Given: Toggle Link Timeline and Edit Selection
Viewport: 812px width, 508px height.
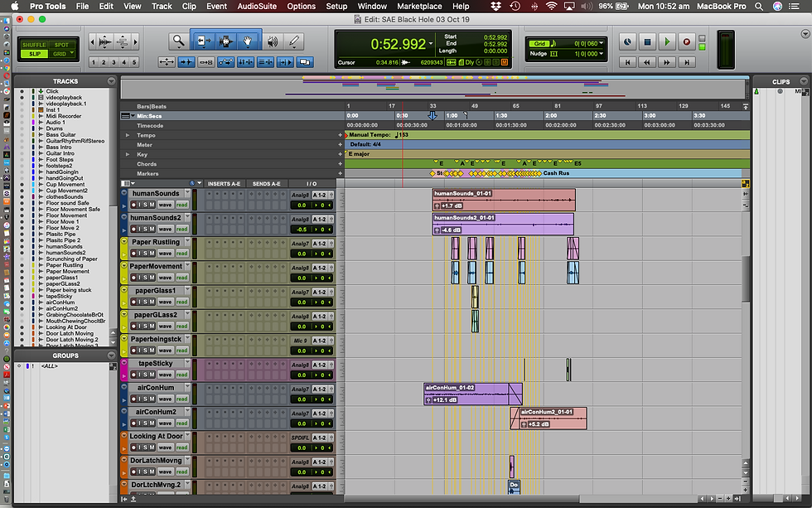Looking at the screenshot, I should (245, 62).
